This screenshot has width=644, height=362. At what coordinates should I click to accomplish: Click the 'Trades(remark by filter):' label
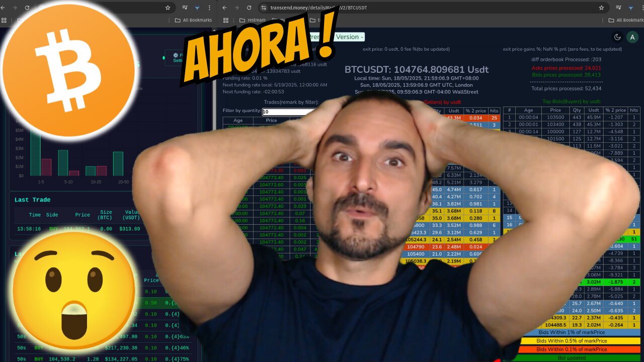[x=291, y=102]
